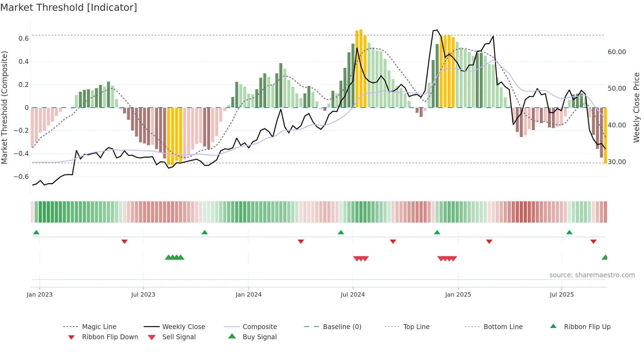
Task: Click the red Ribbon Flip Down icon in legend
Action: [71, 337]
